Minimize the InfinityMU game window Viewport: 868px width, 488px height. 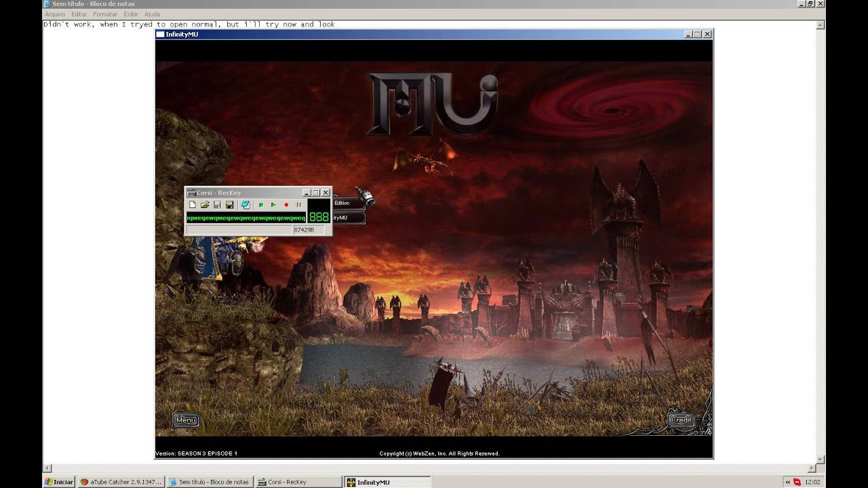[x=688, y=34]
